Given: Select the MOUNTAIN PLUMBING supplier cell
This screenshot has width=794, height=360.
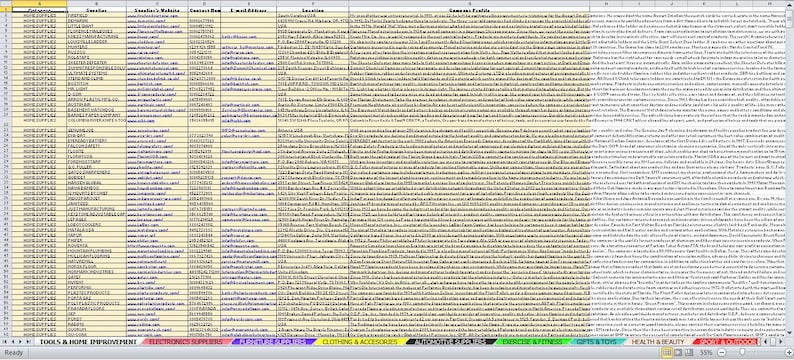Looking at the screenshot, I should pos(96,251).
